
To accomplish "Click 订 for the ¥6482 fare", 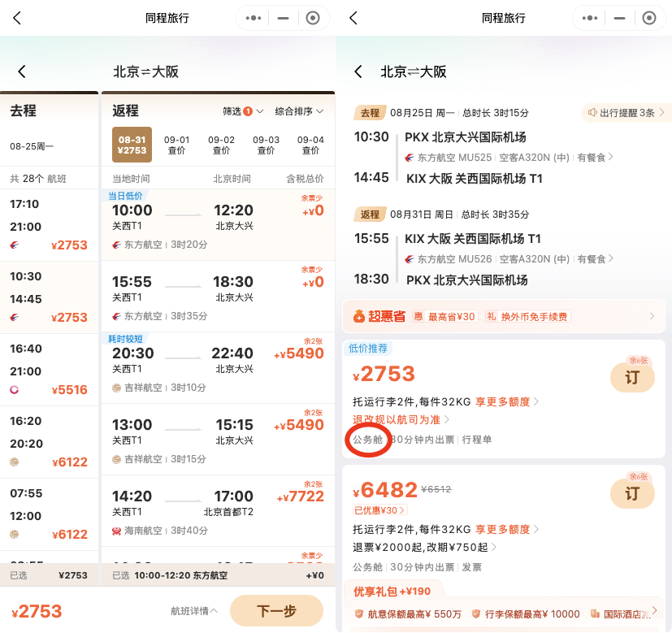I will coord(632,494).
